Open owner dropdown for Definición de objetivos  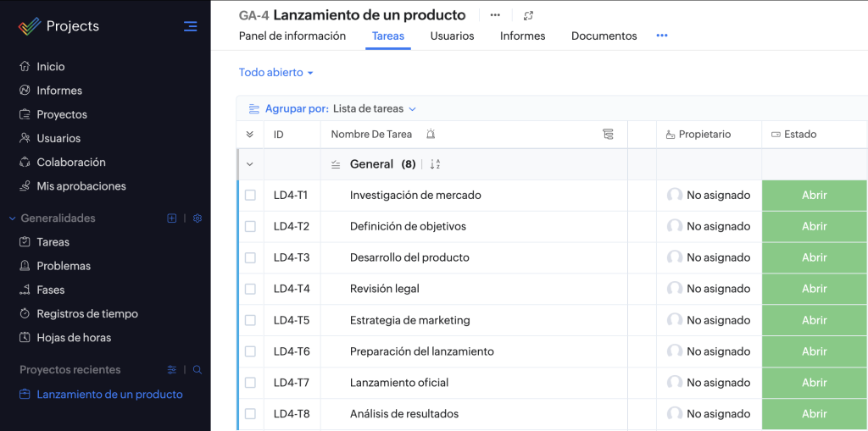click(x=709, y=226)
